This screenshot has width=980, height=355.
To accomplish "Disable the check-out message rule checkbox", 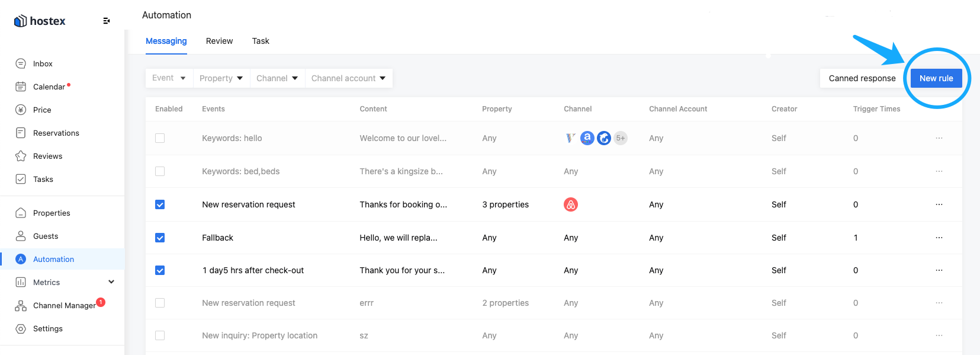I will point(160,270).
